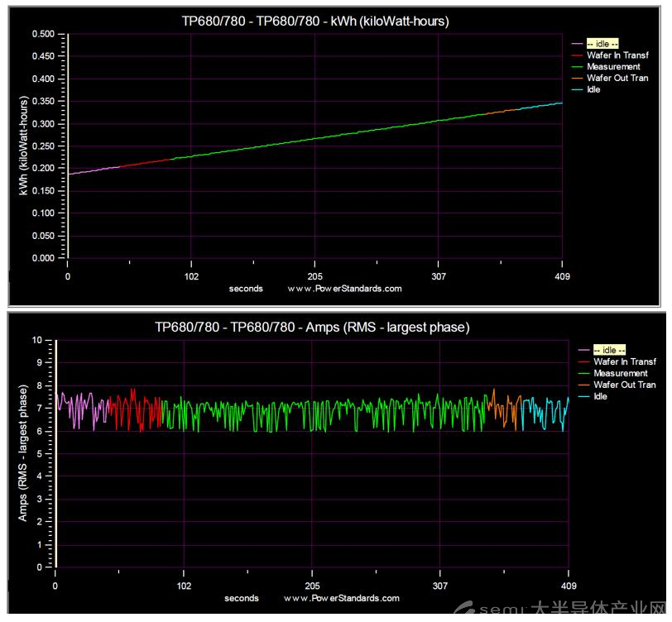Viewport: 672px width, 622px height.
Task: Click the Amps (RMS - largest phase) chart title
Action: [x=312, y=328]
